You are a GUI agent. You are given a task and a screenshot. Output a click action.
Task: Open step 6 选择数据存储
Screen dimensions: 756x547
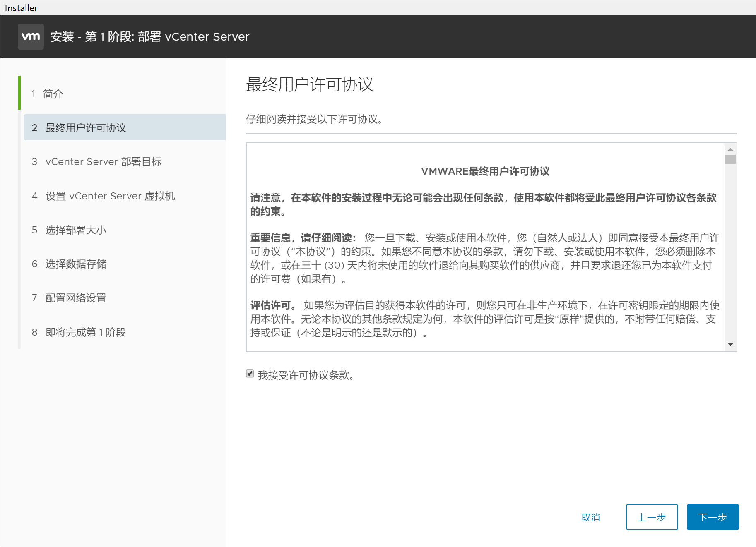(75, 264)
